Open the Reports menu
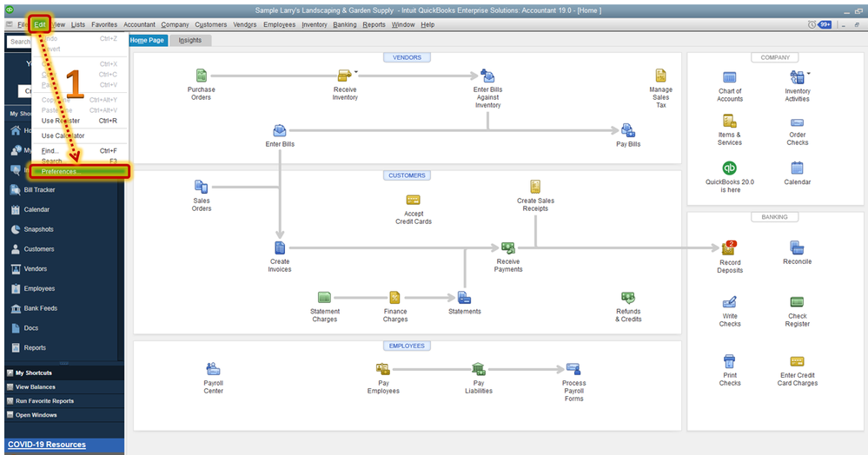868x455 pixels. [x=374, y=24]
